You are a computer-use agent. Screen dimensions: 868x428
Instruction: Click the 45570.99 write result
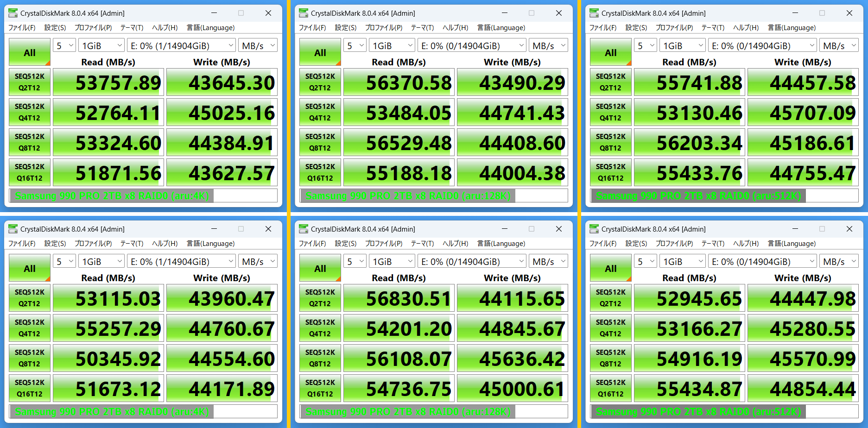click(803, 358)
